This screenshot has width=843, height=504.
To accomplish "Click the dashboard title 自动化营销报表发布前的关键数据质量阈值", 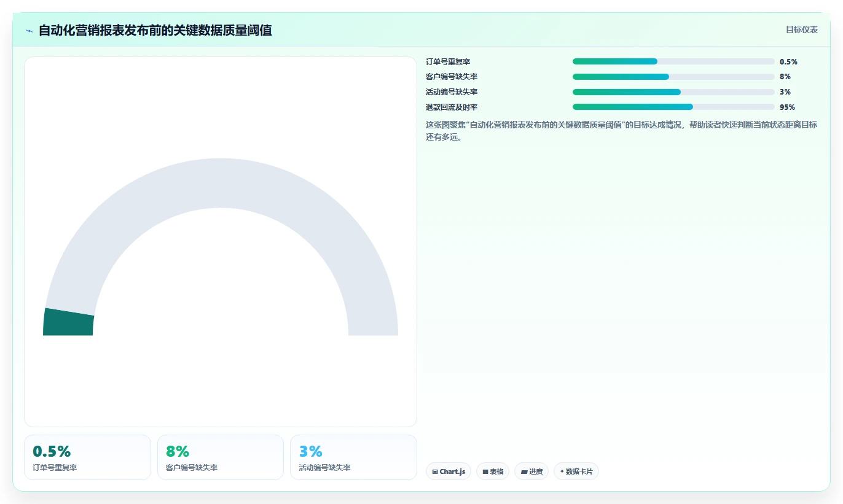I will [x=155, y=30].
